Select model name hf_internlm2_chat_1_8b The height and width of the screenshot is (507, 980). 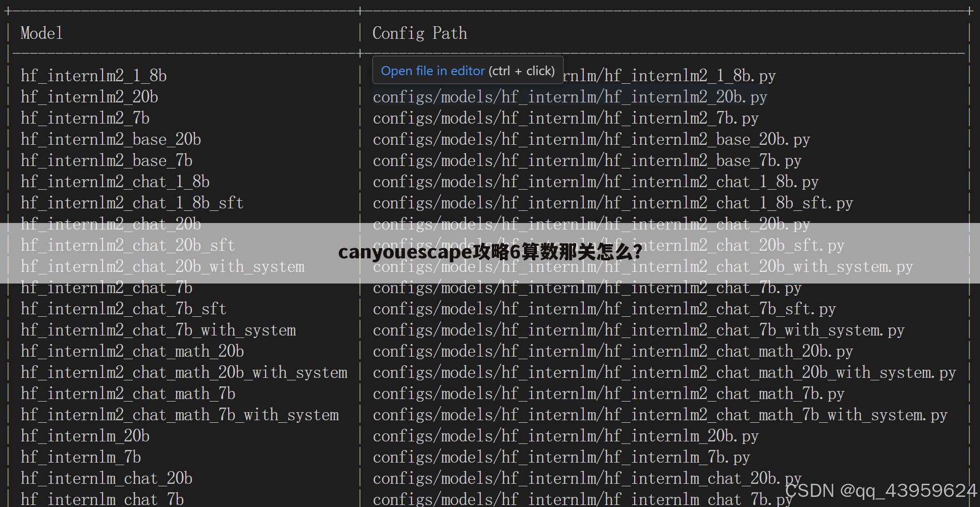tap(115, 182)
